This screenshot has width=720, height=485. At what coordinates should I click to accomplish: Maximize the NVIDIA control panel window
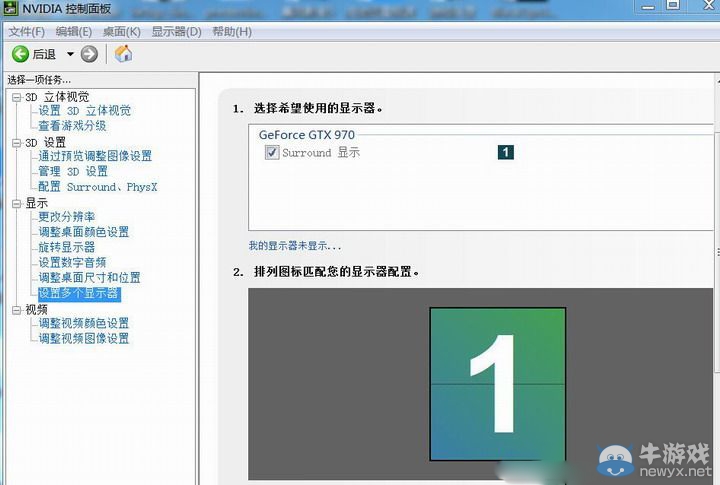pyautogui.click(x=673, y=6)
